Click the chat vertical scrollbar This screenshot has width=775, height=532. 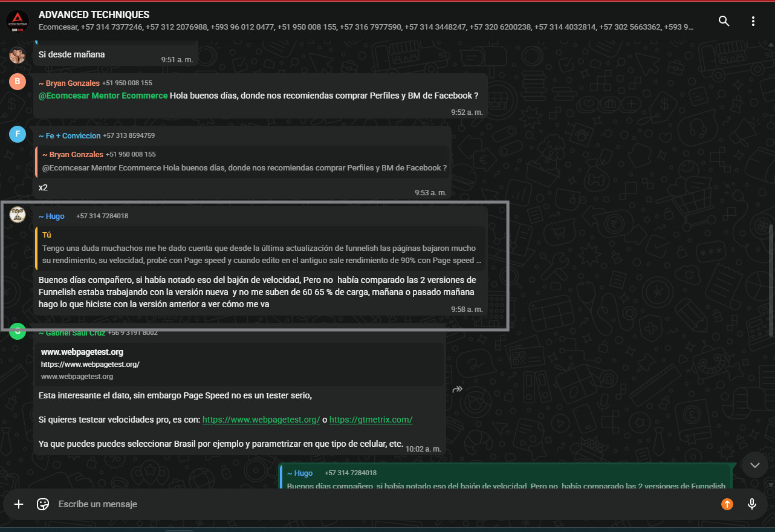[x=770, y=278]
